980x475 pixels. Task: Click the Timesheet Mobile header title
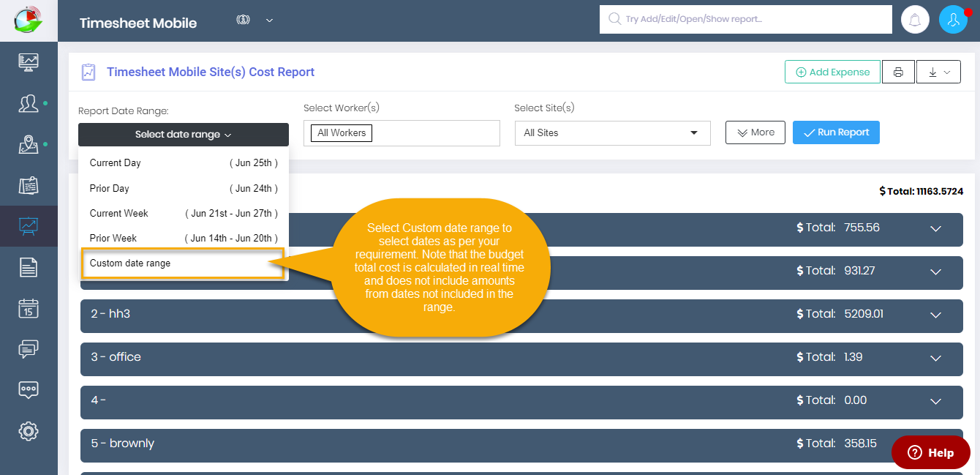(138, 23)
